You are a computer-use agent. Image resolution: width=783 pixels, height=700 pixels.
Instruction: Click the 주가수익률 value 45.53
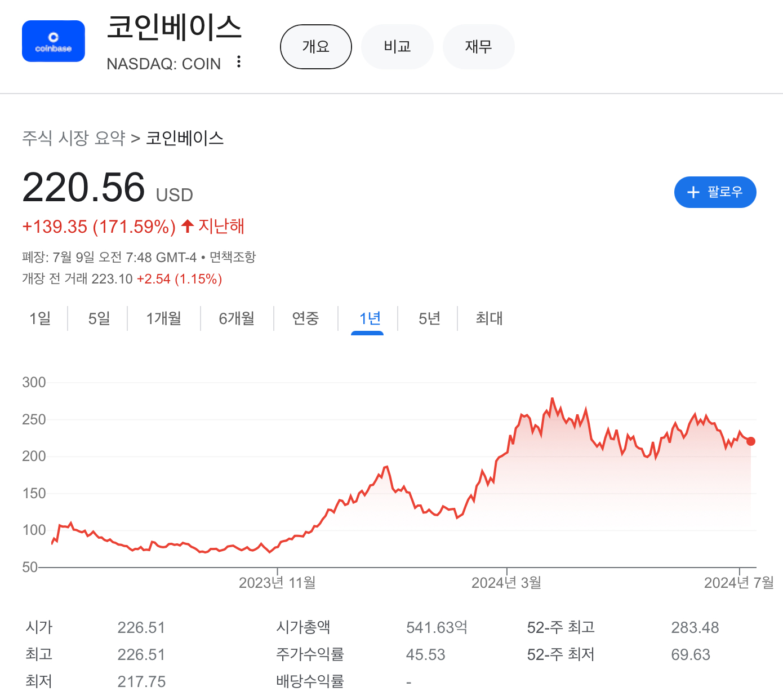(425, 654)
